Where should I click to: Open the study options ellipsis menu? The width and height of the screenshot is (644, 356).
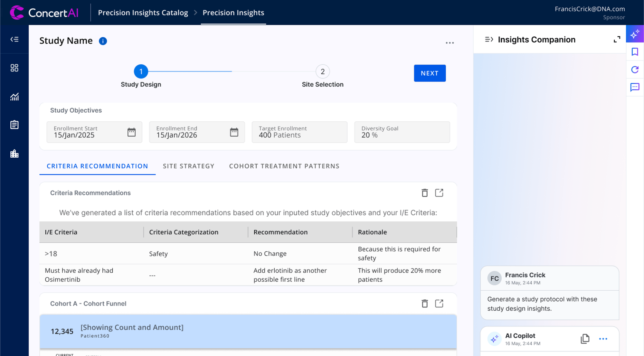click(x=450, y=43)
